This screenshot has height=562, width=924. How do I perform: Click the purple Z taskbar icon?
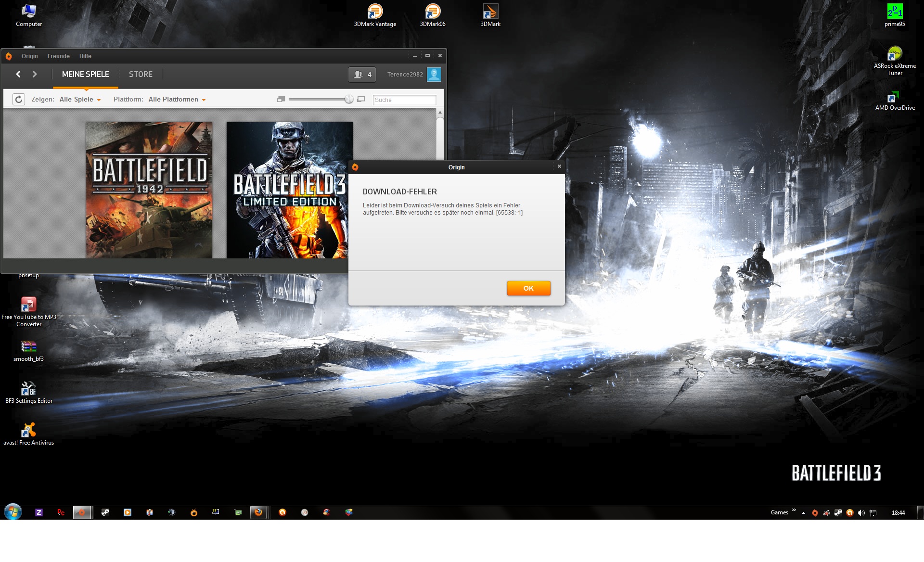(x=39, y=512)
